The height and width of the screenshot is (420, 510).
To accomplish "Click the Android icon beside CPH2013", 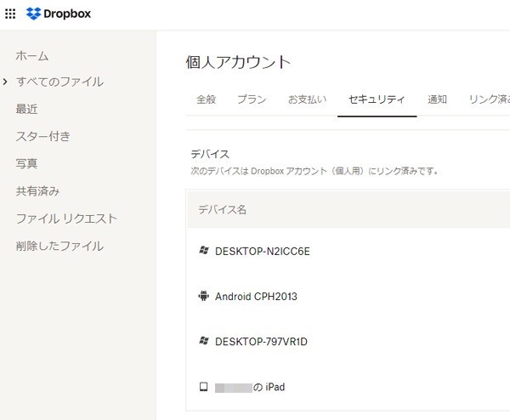I will 204,296.
